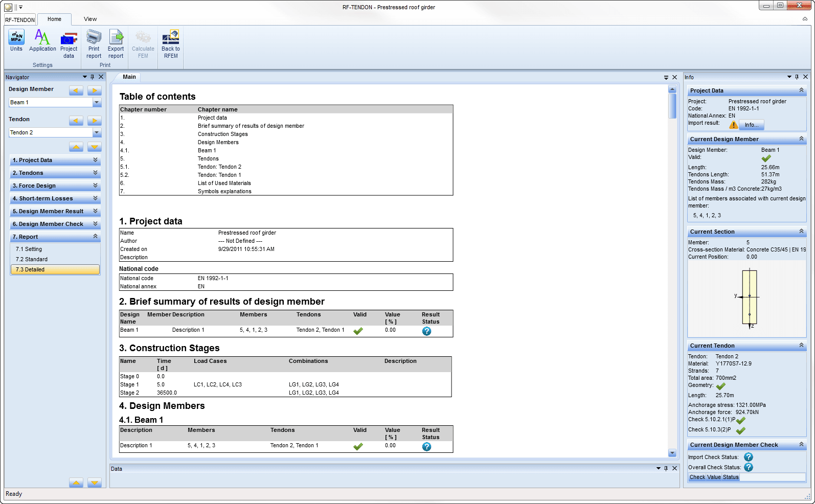The height and width of the screenshot is (504, 815).
Task: Select next Design Member with right arrow
Action: (95, 90)
